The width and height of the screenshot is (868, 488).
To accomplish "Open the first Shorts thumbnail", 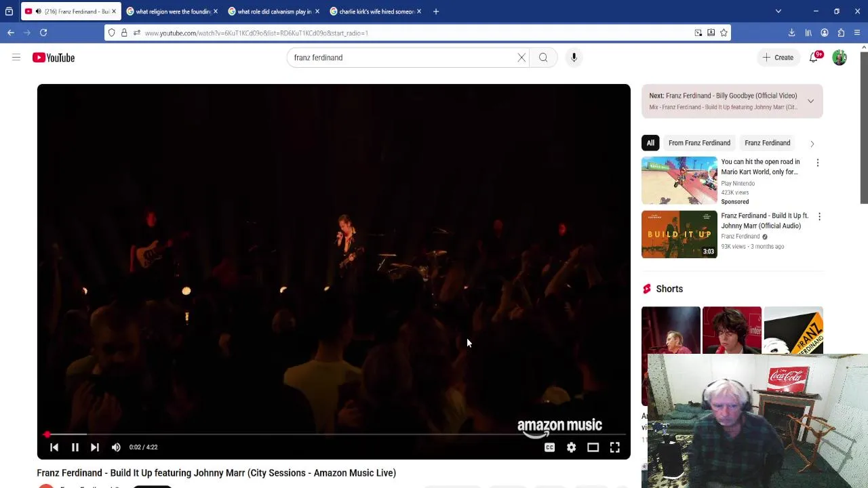I will point(671,330).
